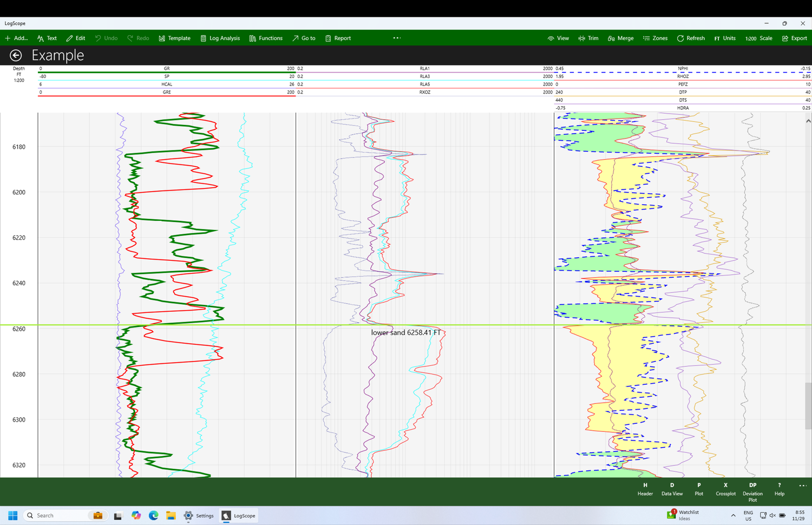Open the Functions menu

pos(266,38)
